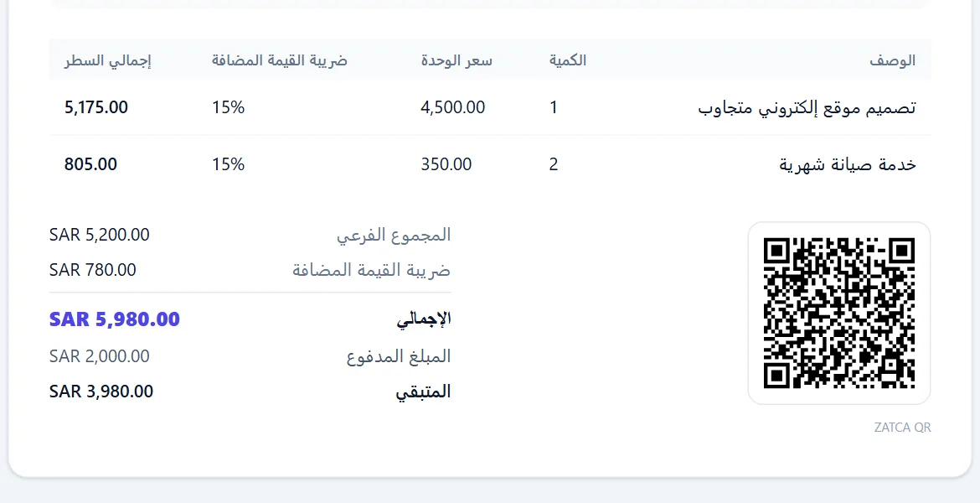Click line total 805.00
980x503 pixels.
[90, 164]
